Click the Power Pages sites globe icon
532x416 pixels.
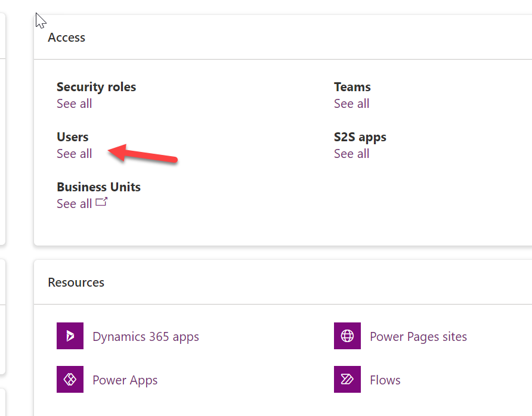coord(347,336)
